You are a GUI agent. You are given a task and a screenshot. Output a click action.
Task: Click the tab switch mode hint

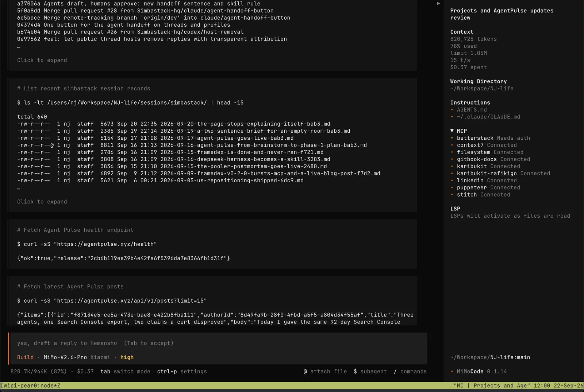(125, 372)
